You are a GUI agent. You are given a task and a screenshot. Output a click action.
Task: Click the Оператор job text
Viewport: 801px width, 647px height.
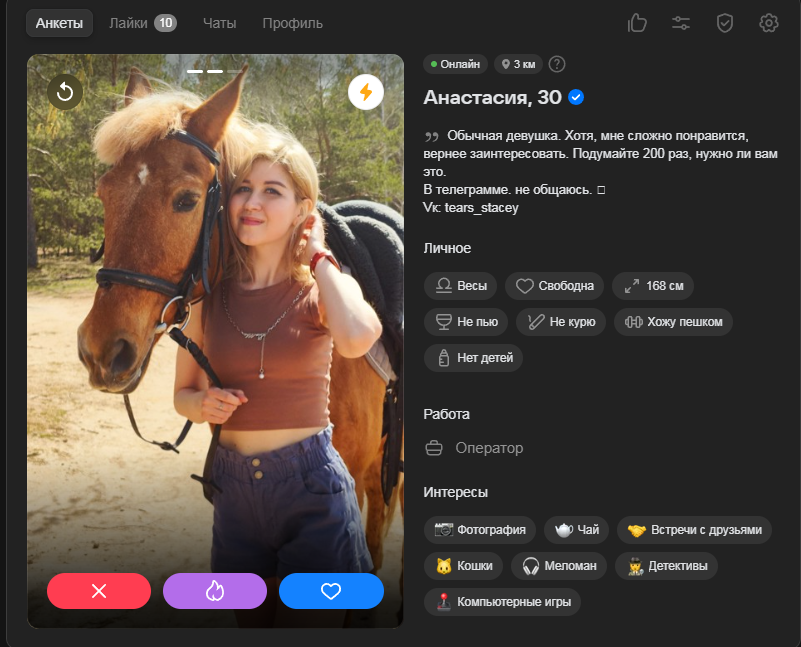point(489,448)
